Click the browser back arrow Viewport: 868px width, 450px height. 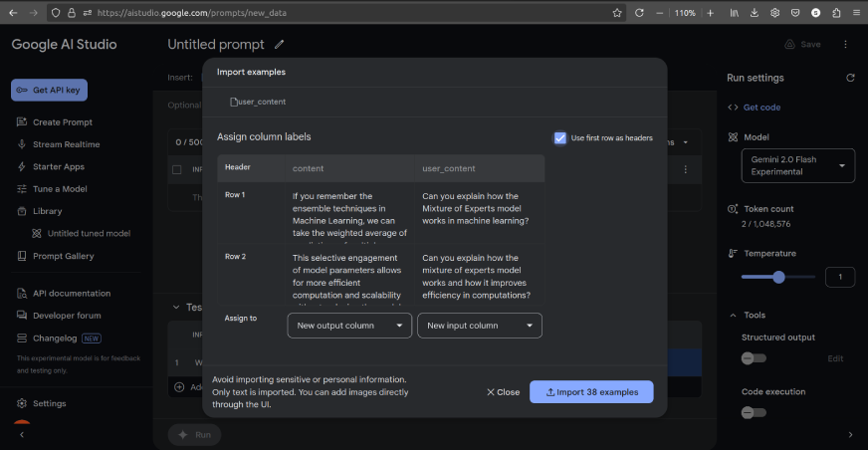[13, 13]
